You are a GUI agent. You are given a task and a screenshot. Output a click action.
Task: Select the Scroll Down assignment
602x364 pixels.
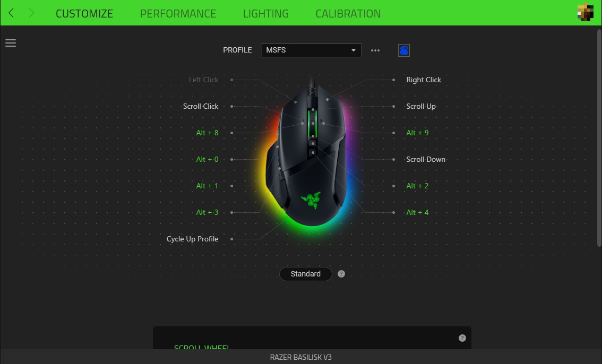pyautogui.click(x=426, y=159)
